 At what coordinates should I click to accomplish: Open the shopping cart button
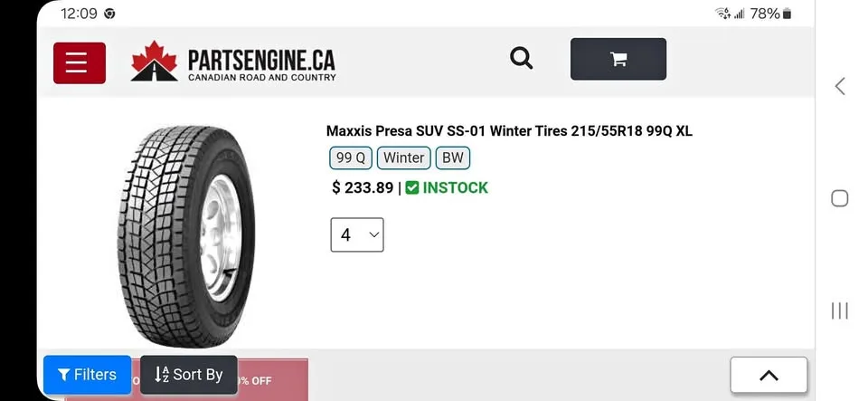coord(618,60)
